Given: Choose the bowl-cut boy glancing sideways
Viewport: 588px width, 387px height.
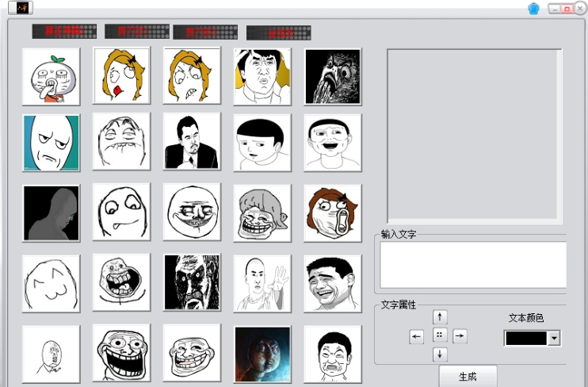Looking at the screenshot, I should pyautogui.click(x=262, y=143).
